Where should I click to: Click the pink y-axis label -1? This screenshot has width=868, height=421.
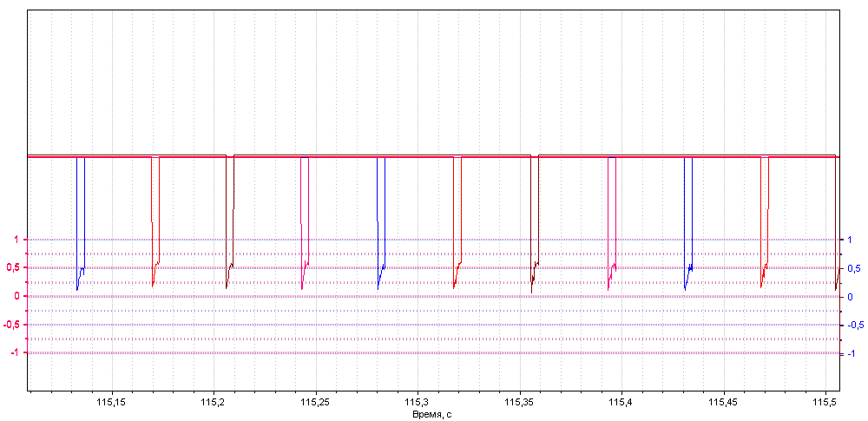coord(15,353)
